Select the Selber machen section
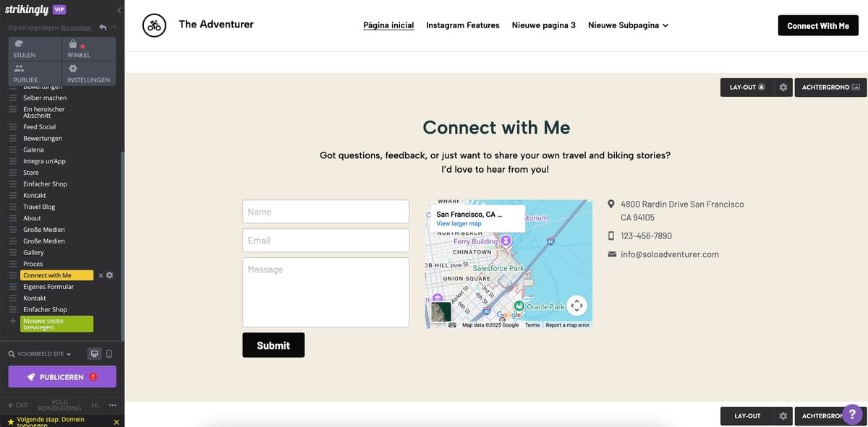Image resolution: width=868 pixels, height=427 pixels. pos(45,98)
